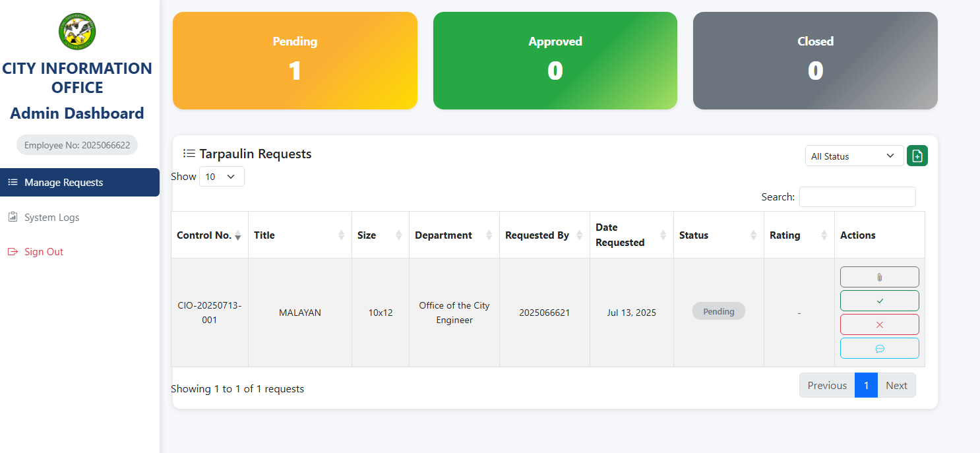
Task: Click the Employee No: 2025066622 badge
Action: 77,145
